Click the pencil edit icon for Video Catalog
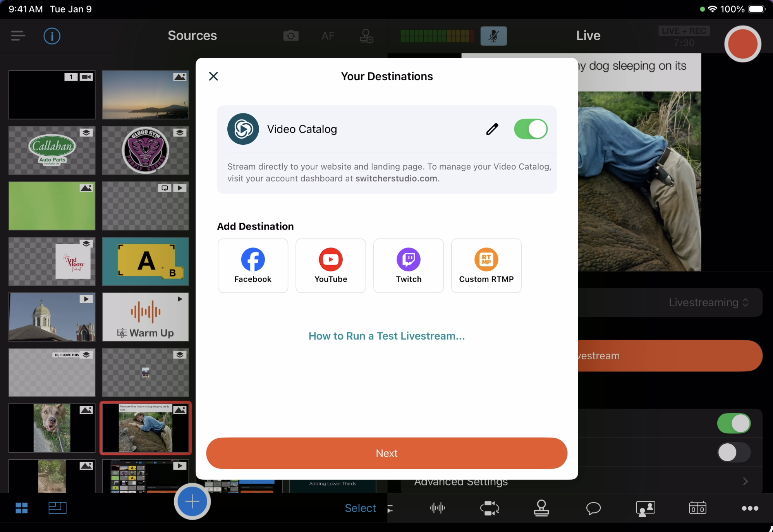 492,129
